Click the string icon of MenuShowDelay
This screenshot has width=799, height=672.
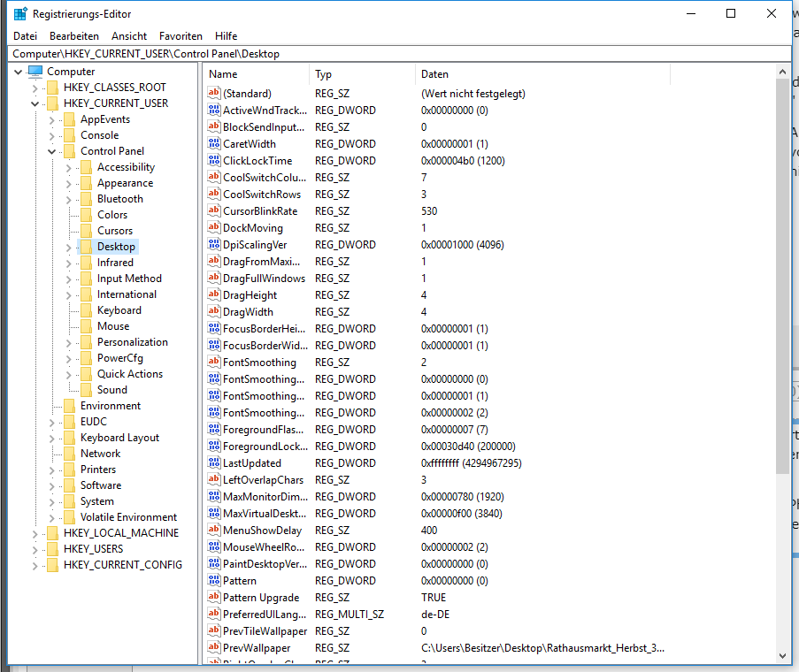tap(214, 530)
